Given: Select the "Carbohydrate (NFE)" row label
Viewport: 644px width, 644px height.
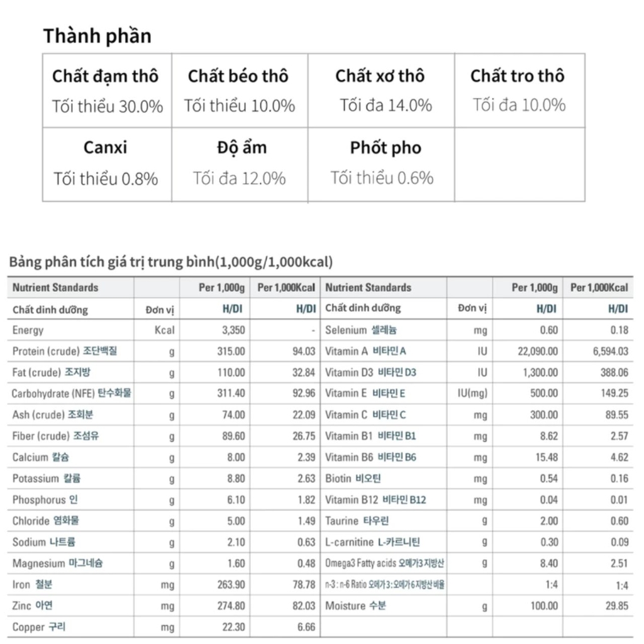Looking at the screenshot, I should (72, 394).
